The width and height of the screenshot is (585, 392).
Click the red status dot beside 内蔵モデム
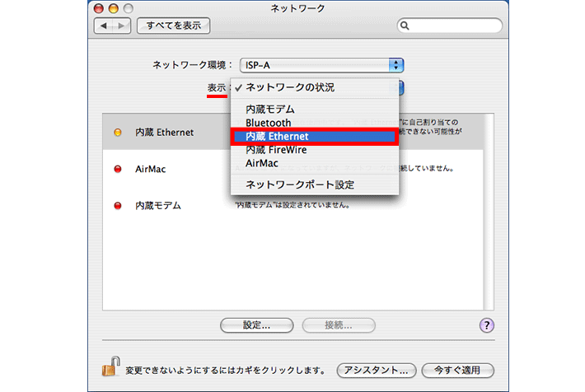pos(117,205)
